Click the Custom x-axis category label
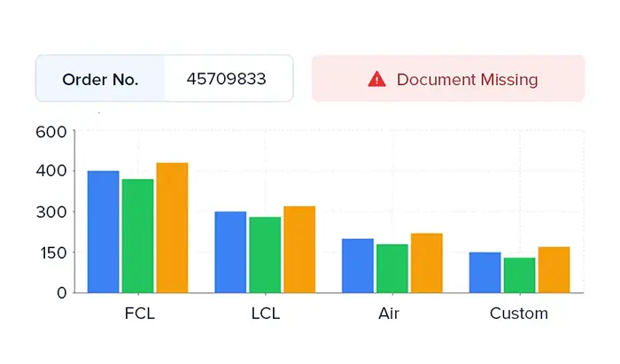 pyautogui.click(x=519, y=314)
